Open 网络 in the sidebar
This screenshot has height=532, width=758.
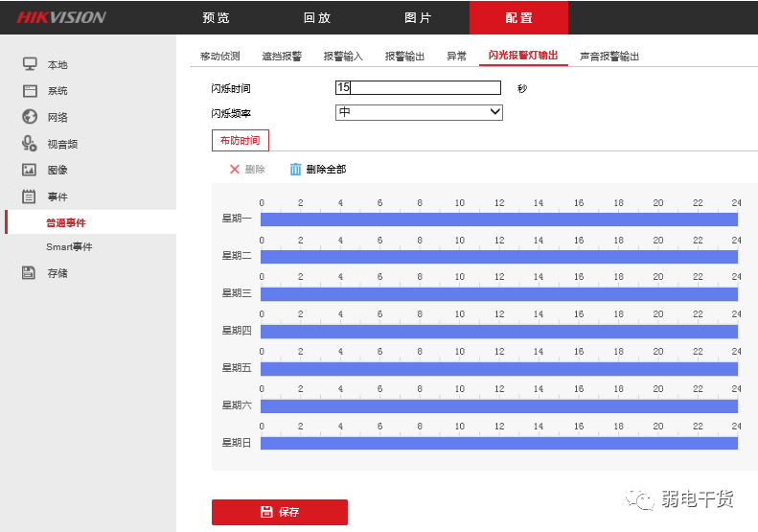[x=57, y=118]
